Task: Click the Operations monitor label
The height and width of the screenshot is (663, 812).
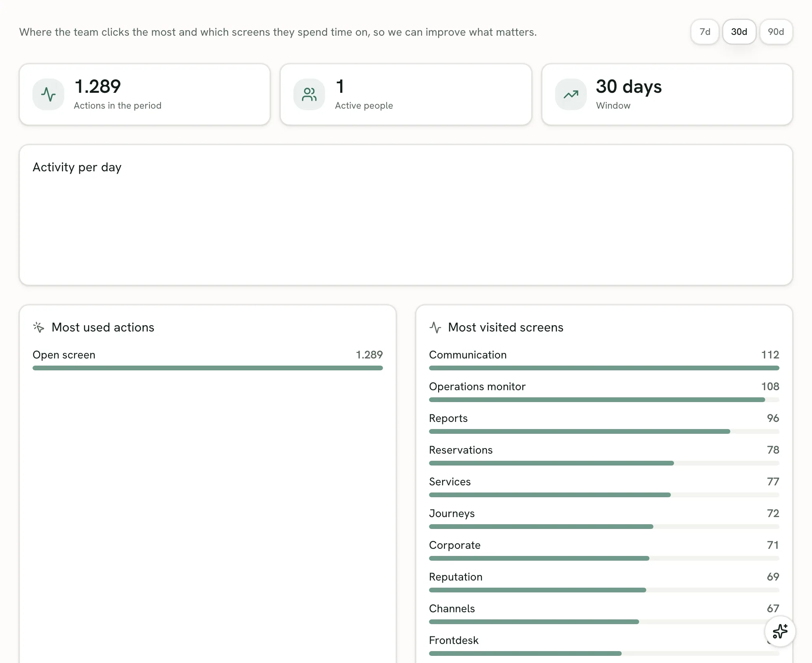Action: tap(477, 387)
